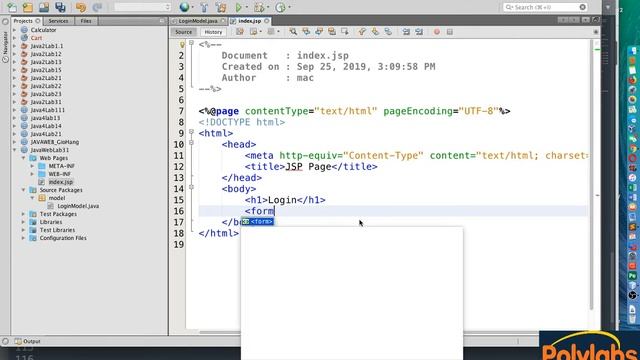The height and width of the screenshot is (360, 640).
Task: Select Configuration Files node
Action: pos(63,238)
